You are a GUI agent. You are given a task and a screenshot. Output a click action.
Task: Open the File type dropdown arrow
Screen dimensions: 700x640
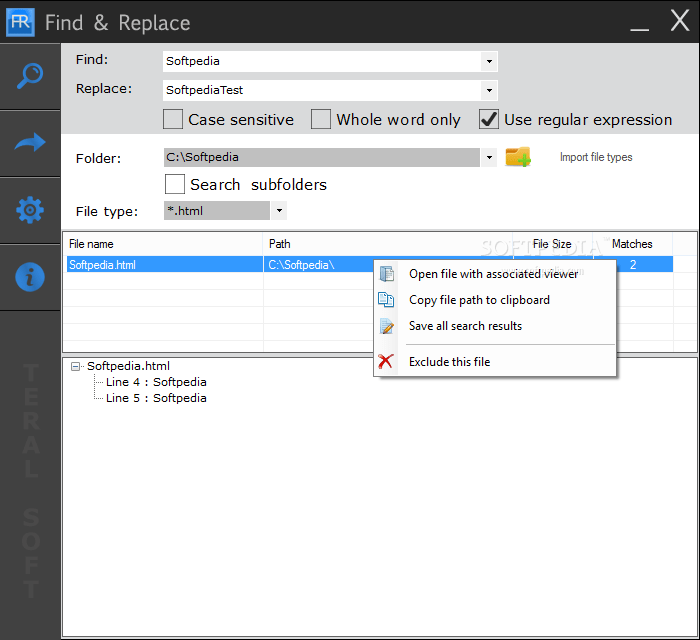279,210
